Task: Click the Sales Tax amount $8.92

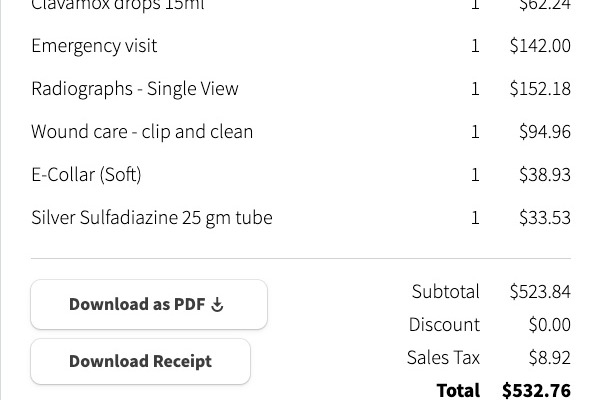Action: (x=549, y=358)
